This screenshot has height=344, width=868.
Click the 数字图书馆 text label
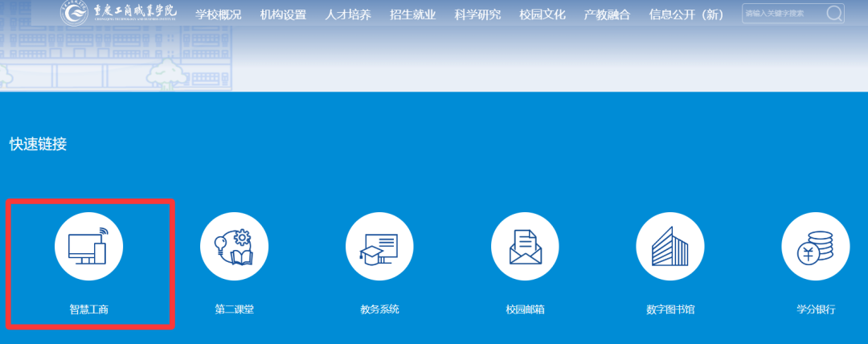[x=670, y=309]
